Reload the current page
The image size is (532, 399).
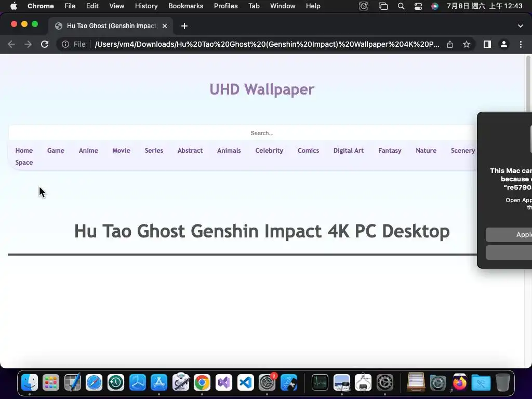(x=45, y=45)
